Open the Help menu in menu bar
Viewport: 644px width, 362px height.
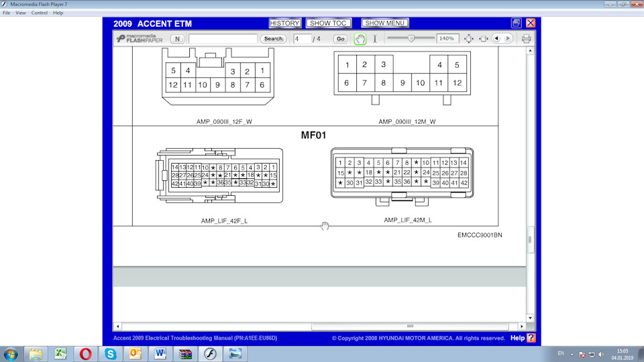(x=58, y=13)
